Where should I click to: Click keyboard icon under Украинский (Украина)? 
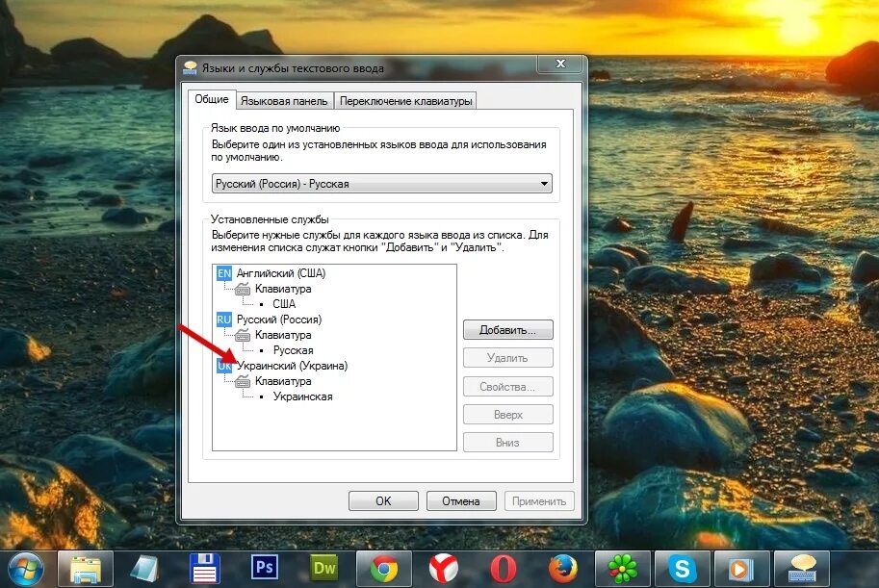(243, 381)
